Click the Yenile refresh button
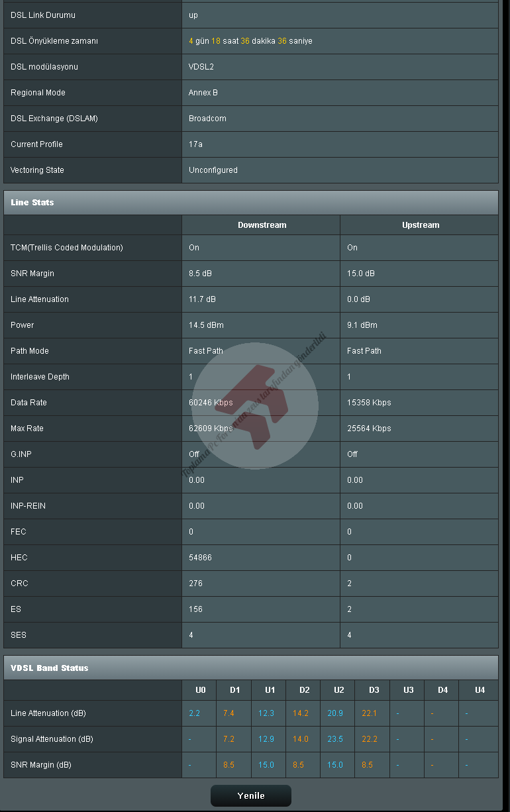Screen dimensions: 510x812 tap(251, 796)
